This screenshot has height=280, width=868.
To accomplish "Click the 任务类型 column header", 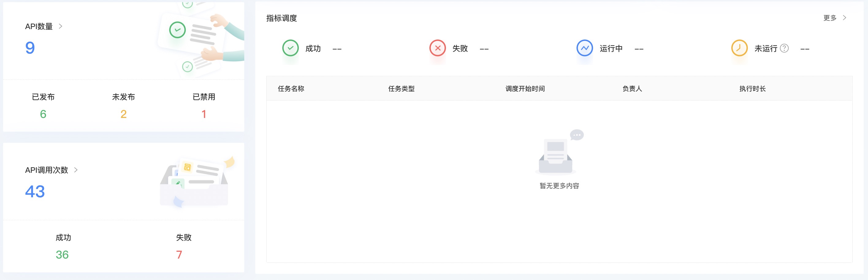I will click(401, 88).
